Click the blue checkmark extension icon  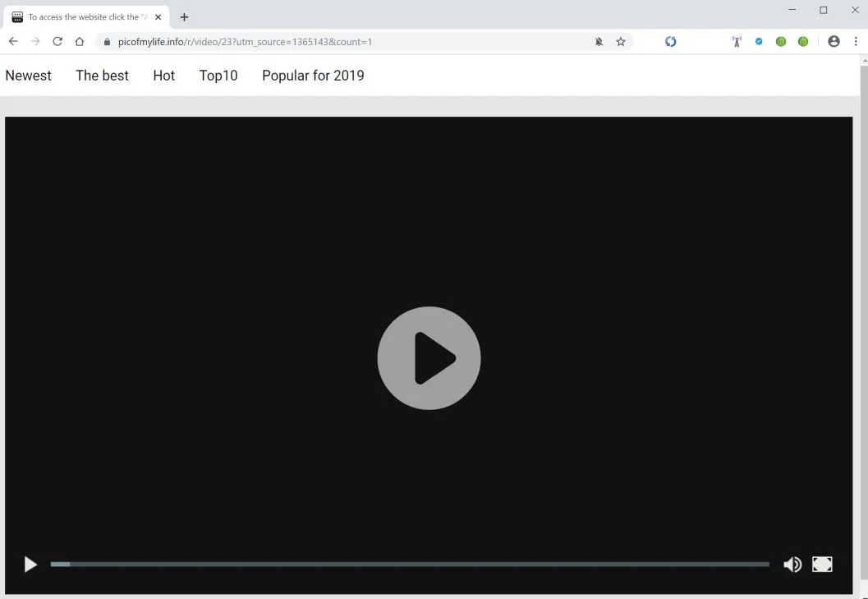click(x=759, y=42)
